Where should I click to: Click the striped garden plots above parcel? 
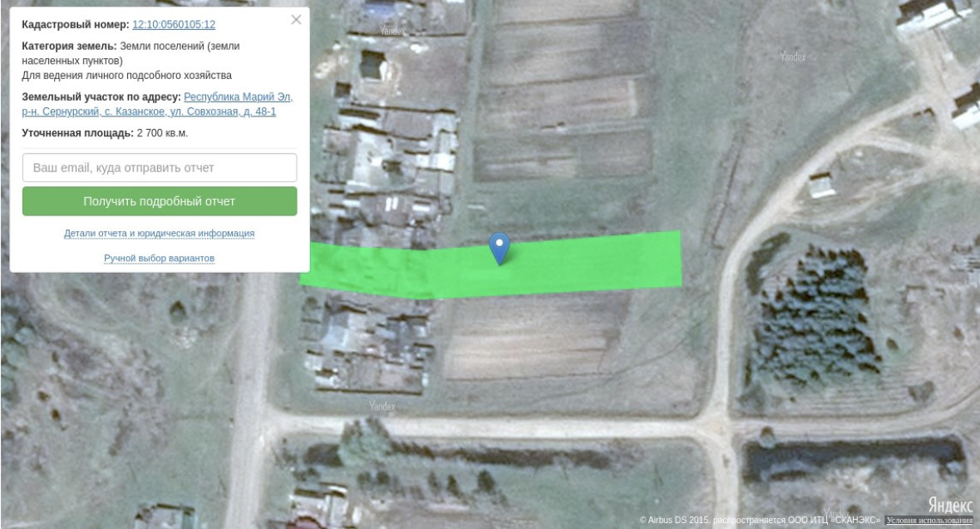(x=563, y=94)
